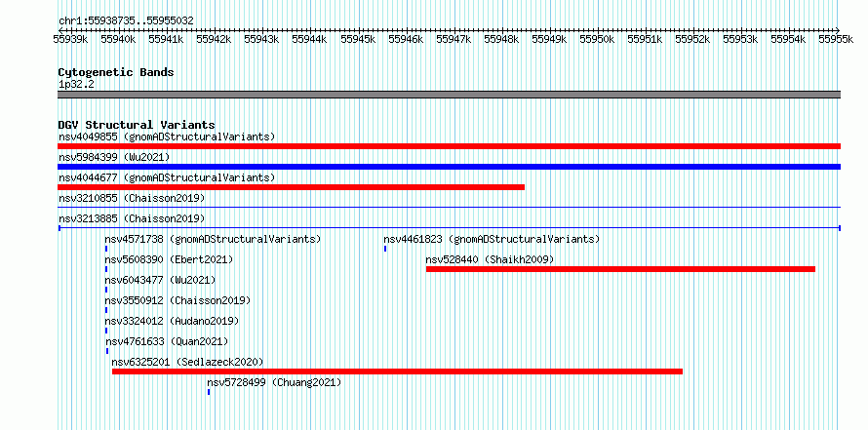
Task: Select the small blue marker for nsv4461823
Action: [385, 249]
